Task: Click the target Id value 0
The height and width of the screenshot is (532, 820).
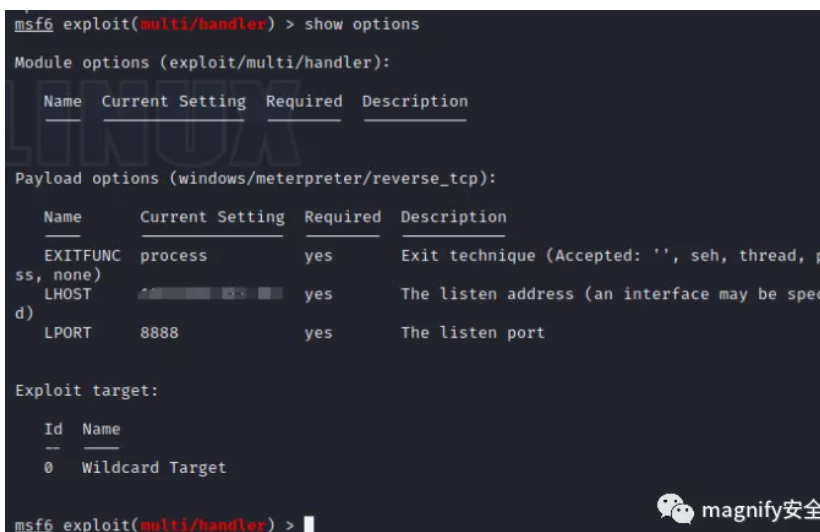Action: (x=49, y=467)
